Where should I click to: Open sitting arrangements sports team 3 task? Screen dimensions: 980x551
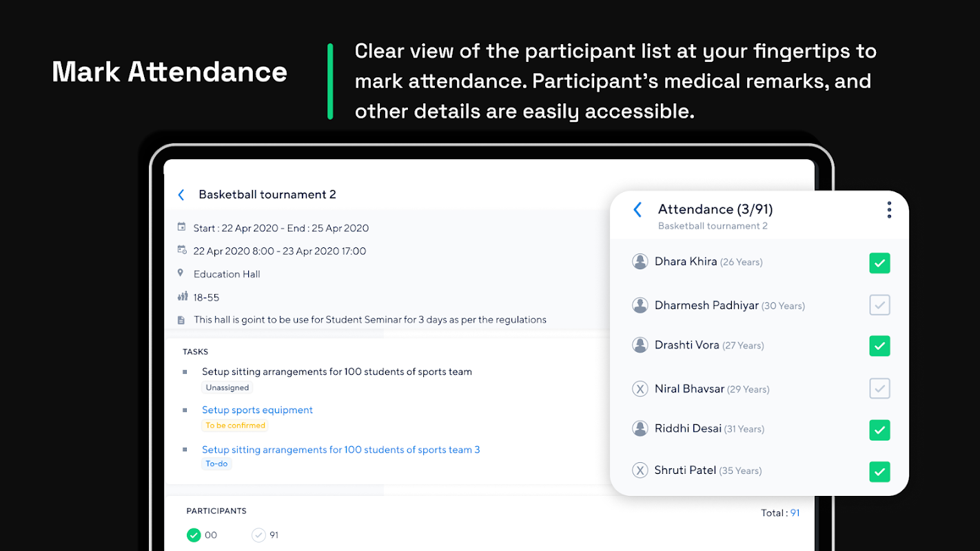point(340,450)
